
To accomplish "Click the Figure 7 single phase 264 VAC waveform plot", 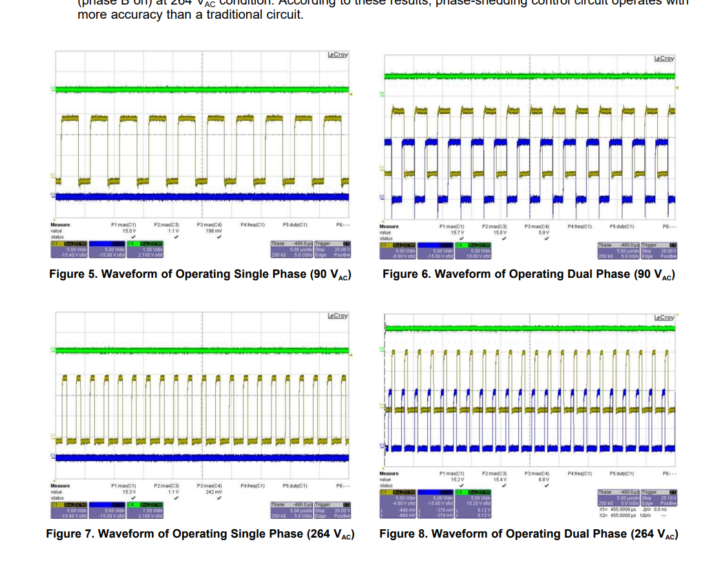I will pos(202,395).
